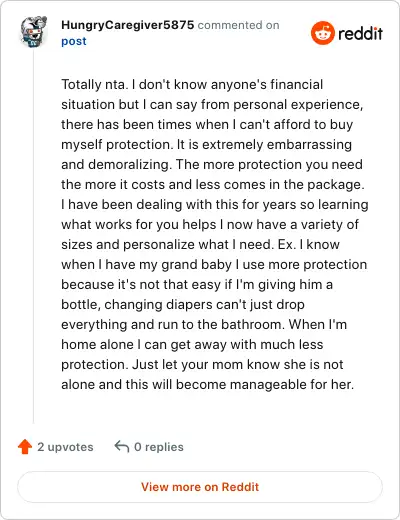Click the final line "become manageable for her"
Image resolution: width=400 pixels, height=520 pixels.
[x=207, y=385]
